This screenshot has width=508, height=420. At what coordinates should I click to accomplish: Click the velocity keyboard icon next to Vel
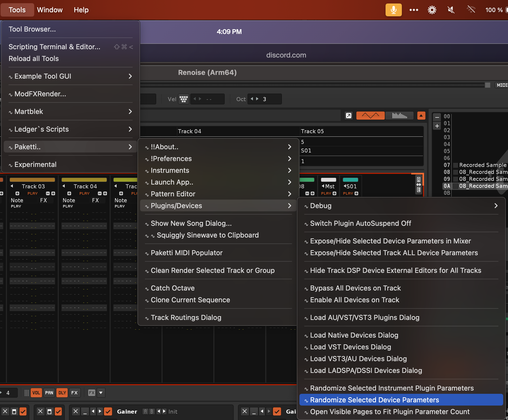pos(183,99)
